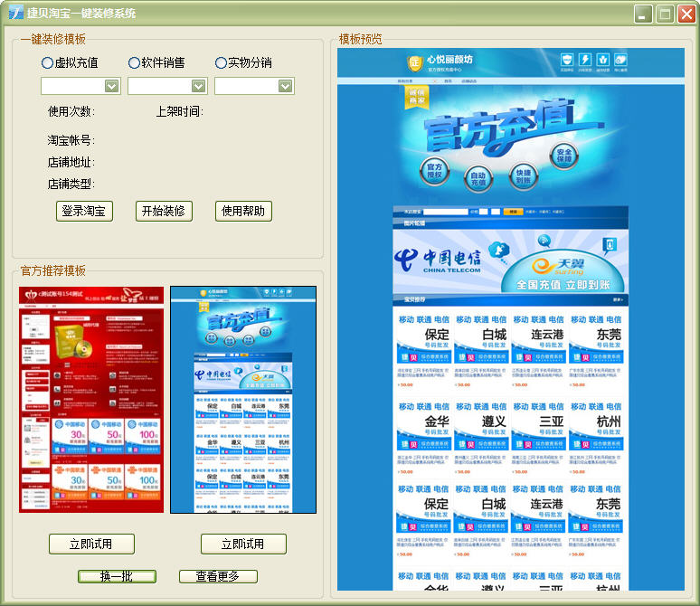This screenshot has height=606, width=700.
Task: Click 立即试用 under the red template
Action: pyautogui.click(x=91, y=544)
